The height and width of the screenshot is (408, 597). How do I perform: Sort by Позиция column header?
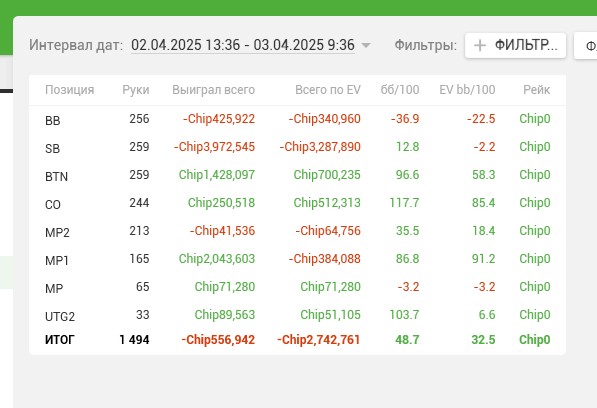(70, 90)
